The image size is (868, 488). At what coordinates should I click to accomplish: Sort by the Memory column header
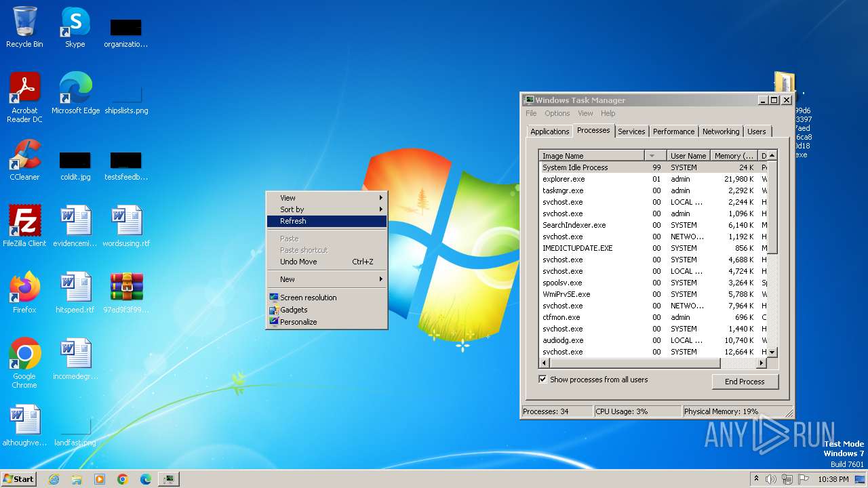(734, 156)
